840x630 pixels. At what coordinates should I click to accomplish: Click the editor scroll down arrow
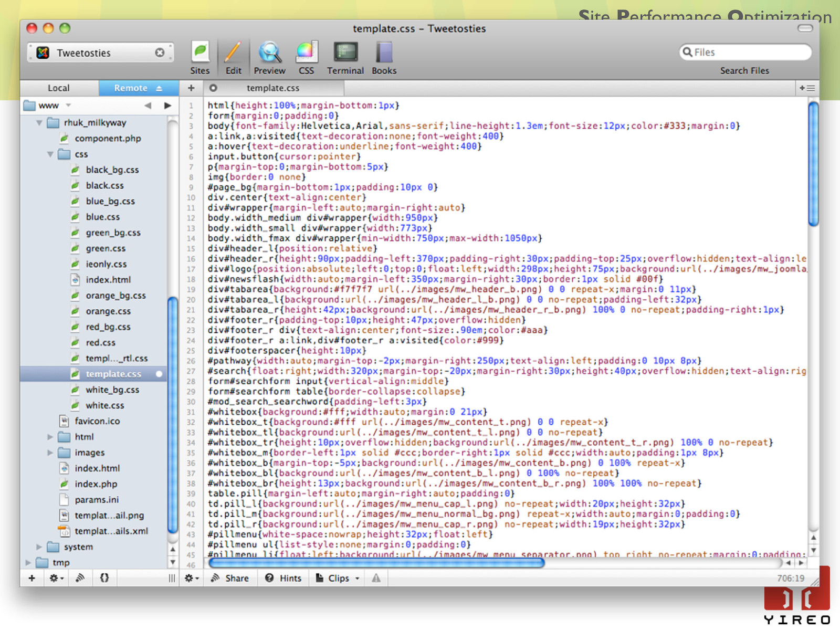point(814,550)
